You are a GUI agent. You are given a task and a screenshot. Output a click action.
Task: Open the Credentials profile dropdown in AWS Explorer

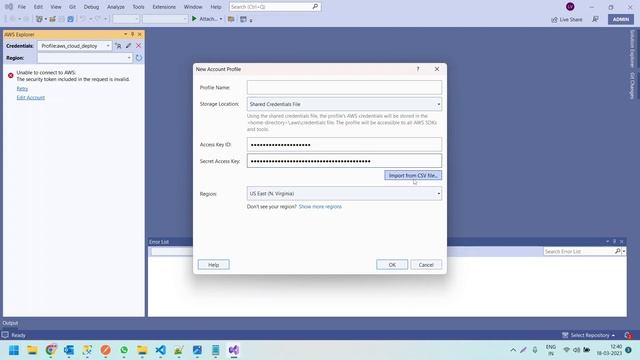(74, 46)
